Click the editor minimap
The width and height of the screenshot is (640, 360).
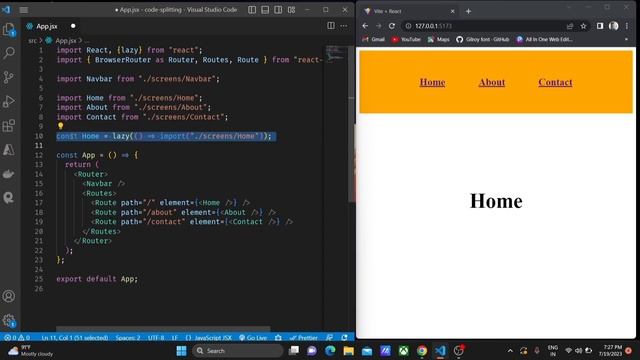coord(336,54)
